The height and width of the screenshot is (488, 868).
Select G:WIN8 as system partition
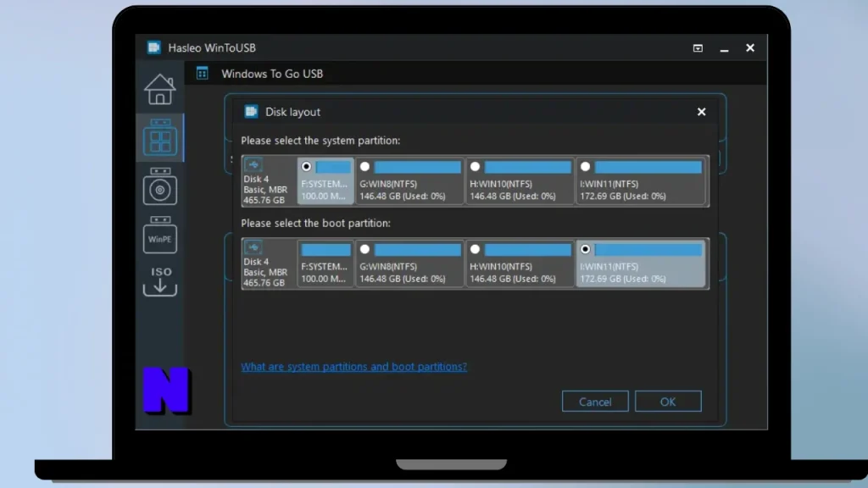[364, 167]
